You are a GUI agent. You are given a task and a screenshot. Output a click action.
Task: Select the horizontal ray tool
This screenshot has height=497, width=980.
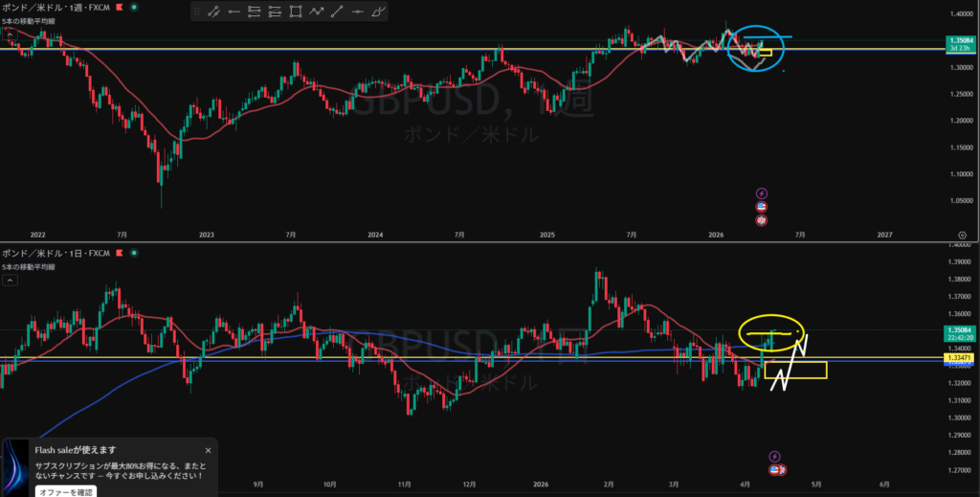[x=234, y=12]
